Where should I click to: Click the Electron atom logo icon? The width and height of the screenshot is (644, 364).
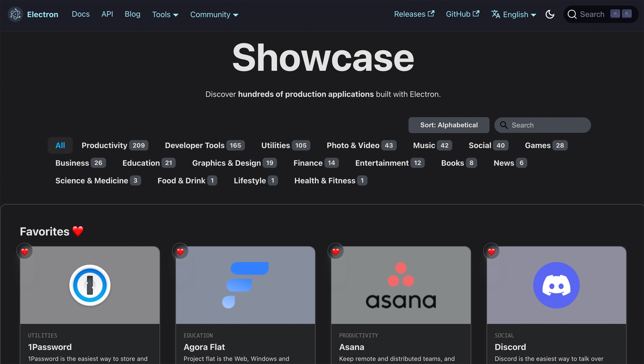(x=15, y=14)
